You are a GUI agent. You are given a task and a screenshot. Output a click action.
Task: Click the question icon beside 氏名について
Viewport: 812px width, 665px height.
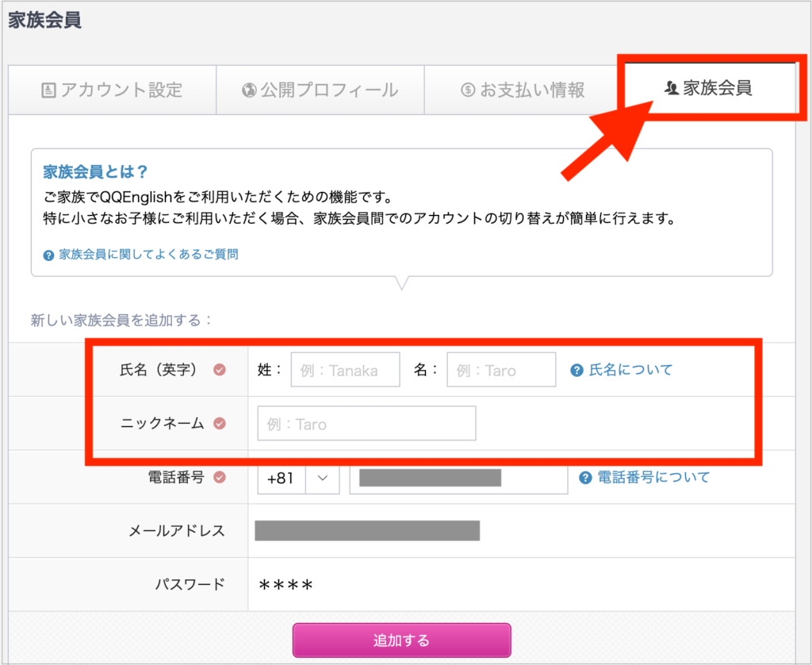point(577,370)
